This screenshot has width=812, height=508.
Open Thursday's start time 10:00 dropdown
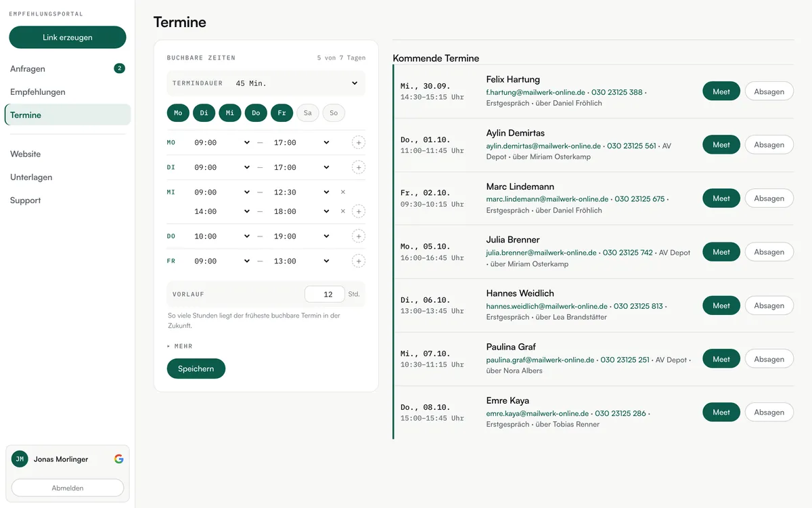coord(222,236)
